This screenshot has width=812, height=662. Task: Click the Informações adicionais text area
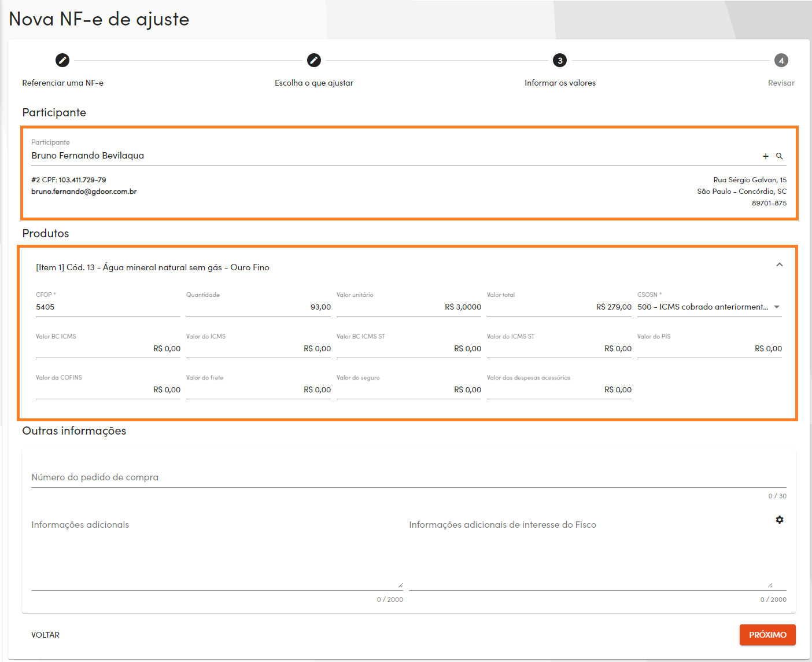[217, 553]
